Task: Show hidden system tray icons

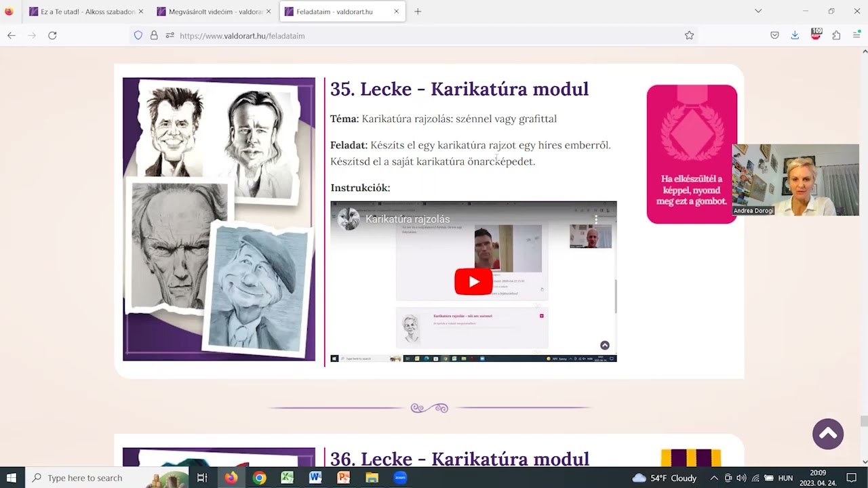Action: pos(713,478)
